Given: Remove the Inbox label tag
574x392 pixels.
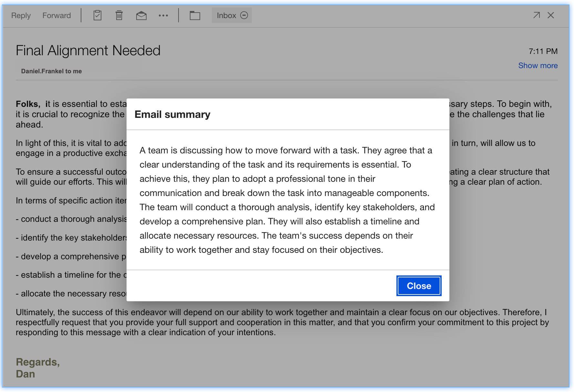Looking at the screenshot, I should click(x=244, y=15).
